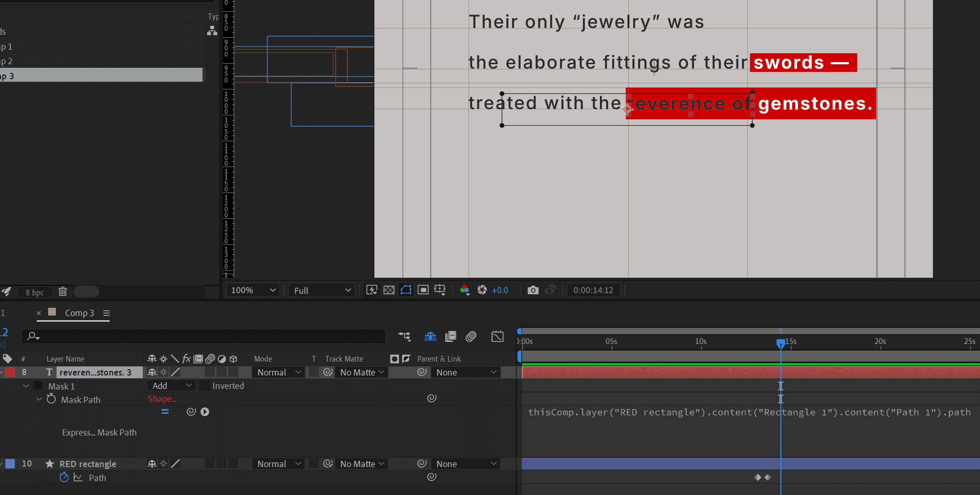
Task: Click the label tag column header icon
Action: tap(7, 358)
